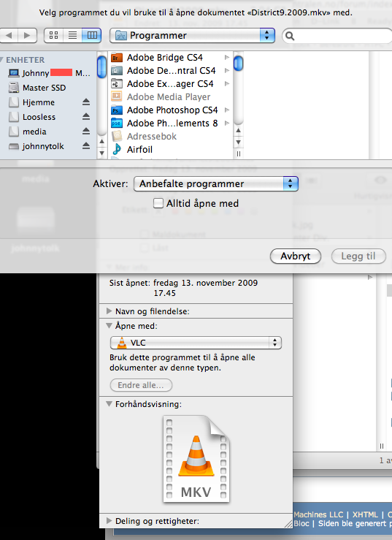Open the Programmer location dropdown

coord(192,36)
